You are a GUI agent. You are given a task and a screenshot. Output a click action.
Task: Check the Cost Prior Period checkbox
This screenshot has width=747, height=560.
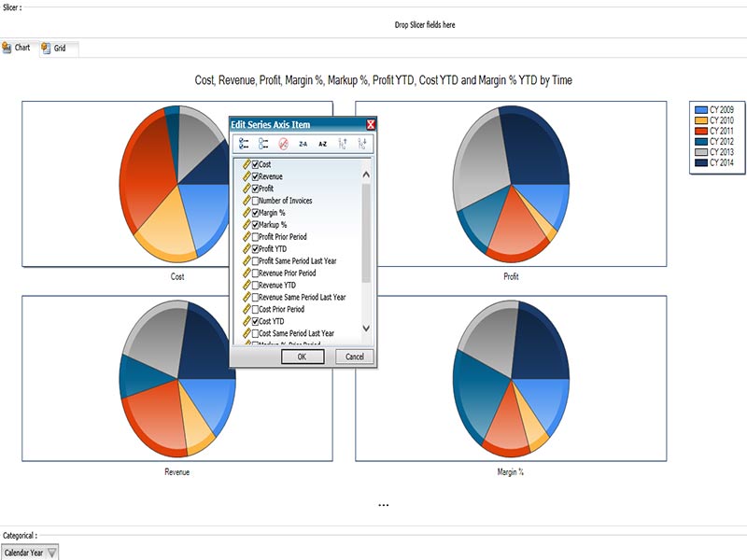point(255,310)
